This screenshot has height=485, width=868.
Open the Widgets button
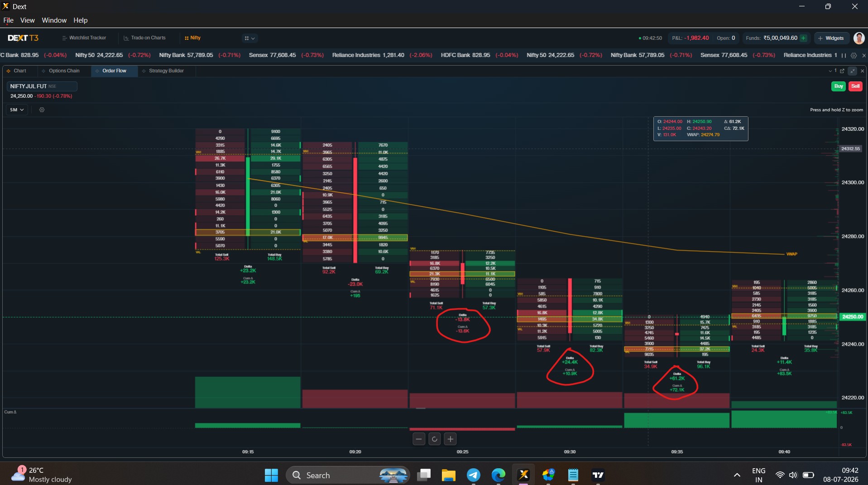pos(831,38)
